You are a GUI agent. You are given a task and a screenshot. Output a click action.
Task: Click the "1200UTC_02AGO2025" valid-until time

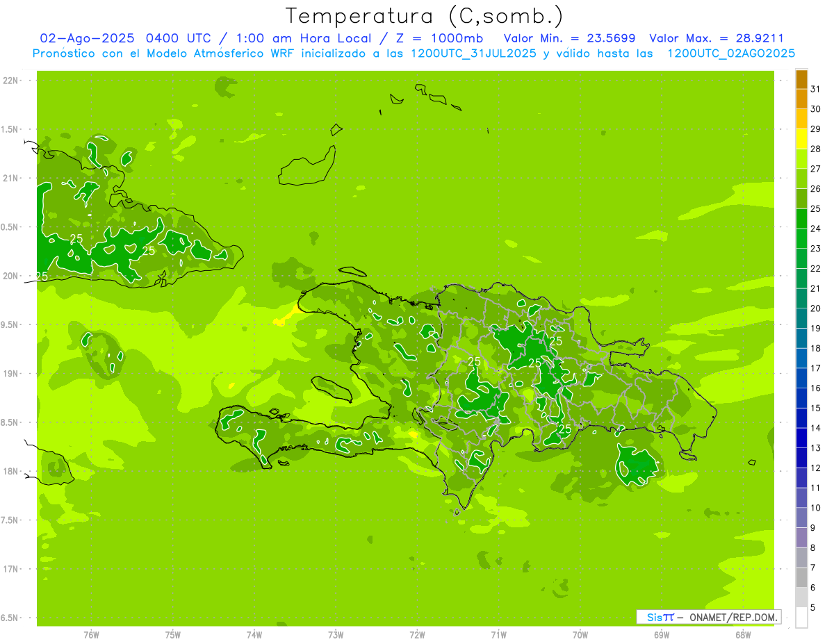tap(731, 53)
